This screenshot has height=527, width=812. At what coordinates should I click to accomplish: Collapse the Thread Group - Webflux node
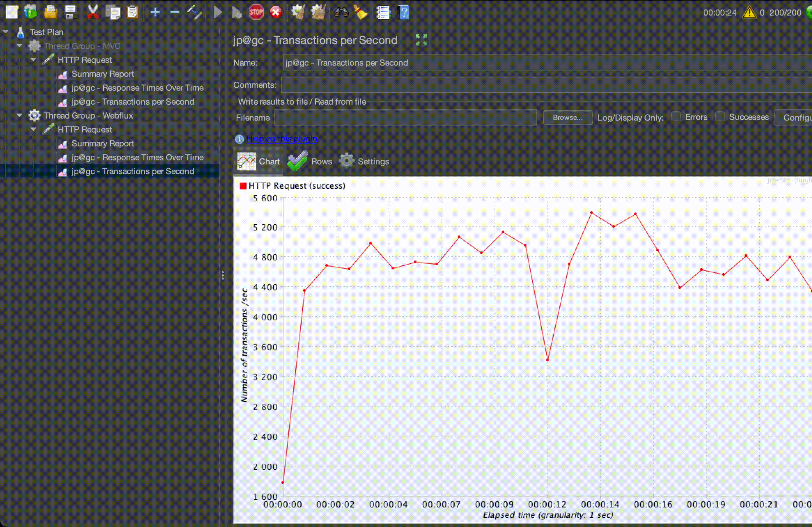coord(19,116)
